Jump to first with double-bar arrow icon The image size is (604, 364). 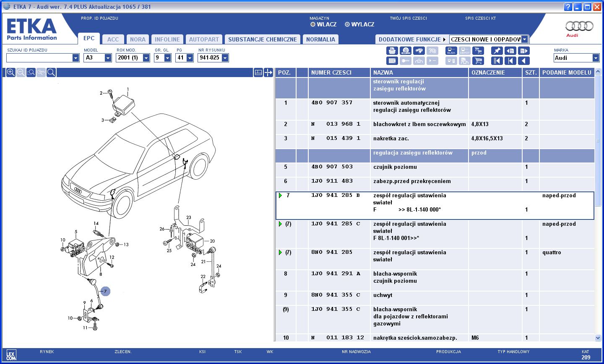pyautogui.click(x=497, y=61)
